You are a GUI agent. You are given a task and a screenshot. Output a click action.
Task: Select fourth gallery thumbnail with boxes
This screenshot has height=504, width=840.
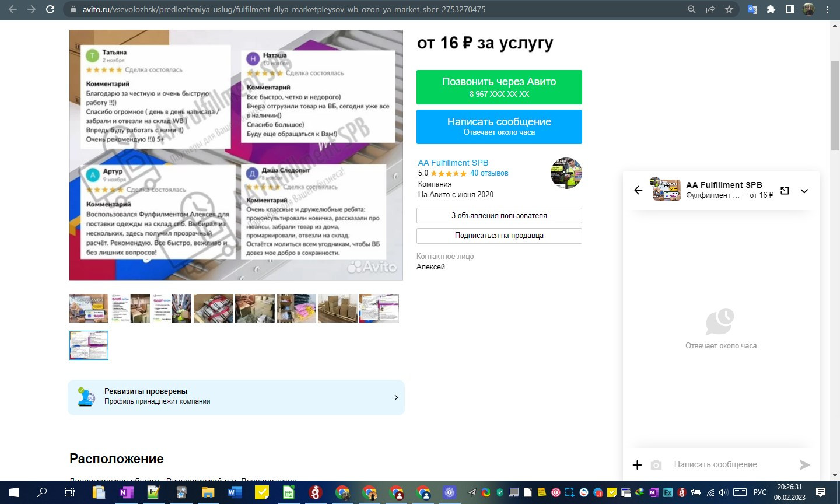213,309
